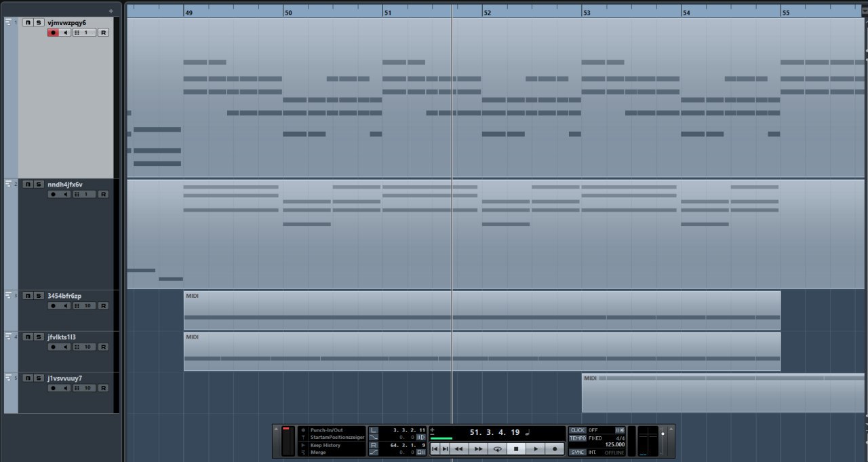Click the Fast Forward button
868x462 pixels.
point(478,449)
